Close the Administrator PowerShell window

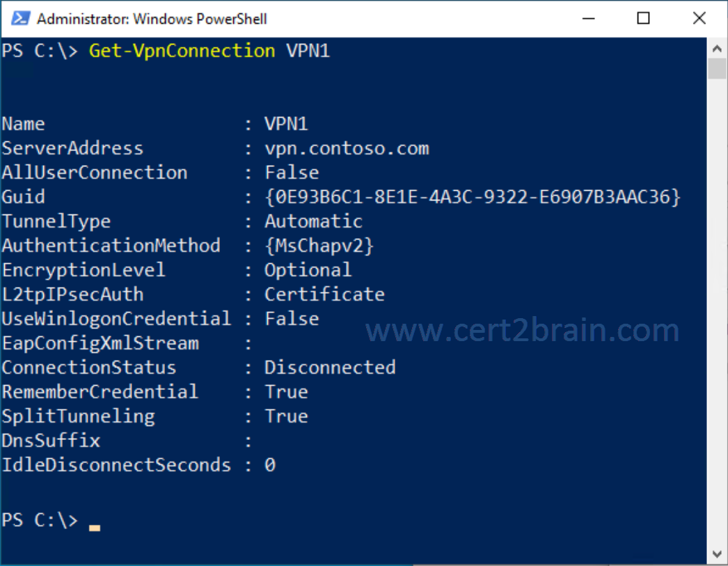(x=699, y=19)
